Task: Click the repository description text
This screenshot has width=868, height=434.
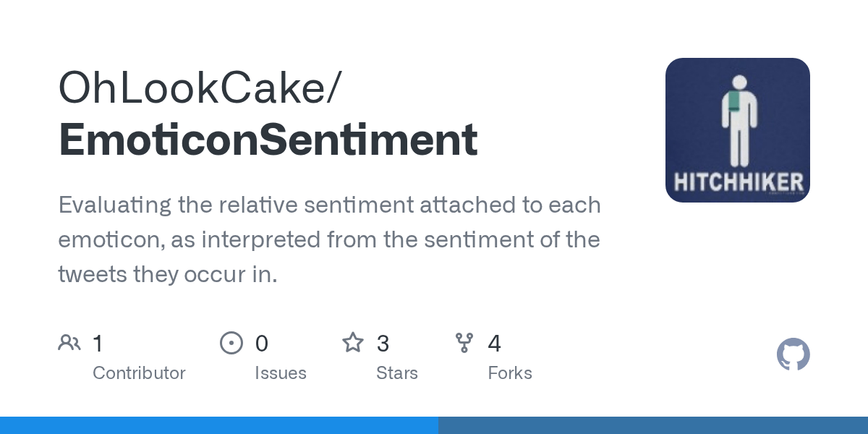Action: [329, 239]
